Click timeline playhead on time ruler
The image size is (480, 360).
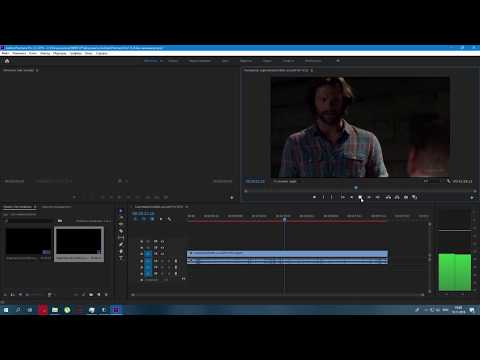point(284,219)
